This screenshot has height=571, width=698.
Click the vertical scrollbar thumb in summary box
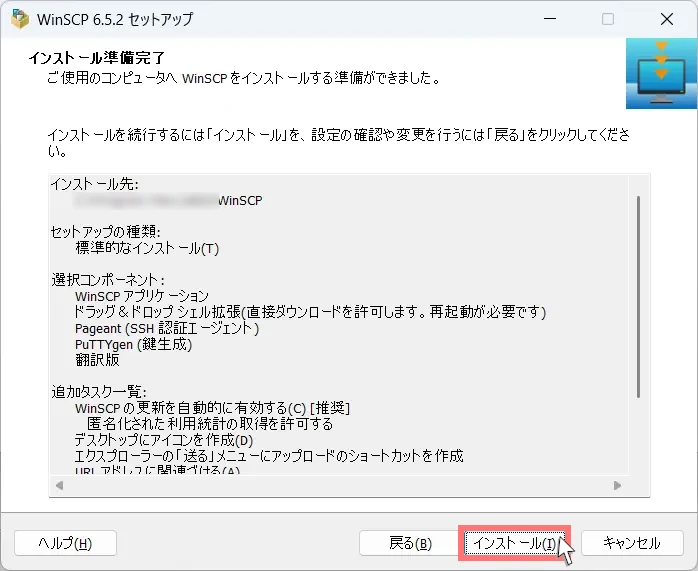coord(638,296)
